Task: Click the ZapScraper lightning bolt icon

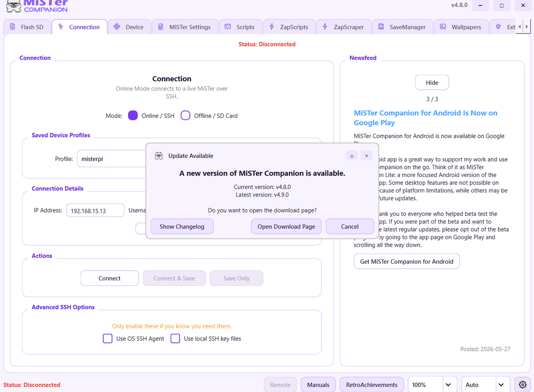Action: [x=325, y=27]
